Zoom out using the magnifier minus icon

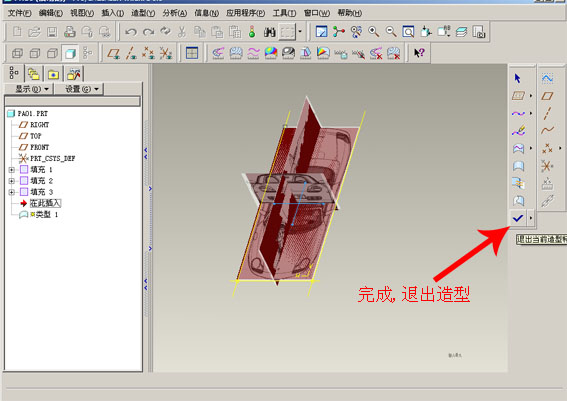[x=391, y=32]
